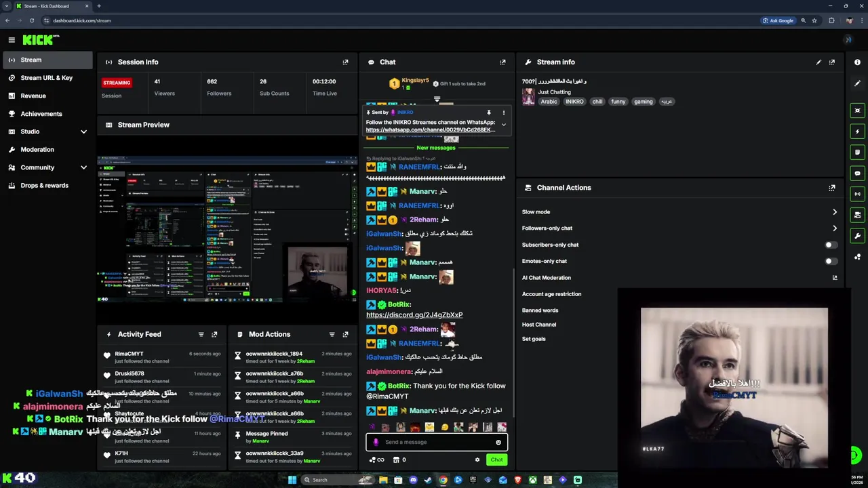Image resolution: width=868 pixels, height=488 pixels.
Task: Pop out the Channel Actions panel
Action: pos(832,188)
